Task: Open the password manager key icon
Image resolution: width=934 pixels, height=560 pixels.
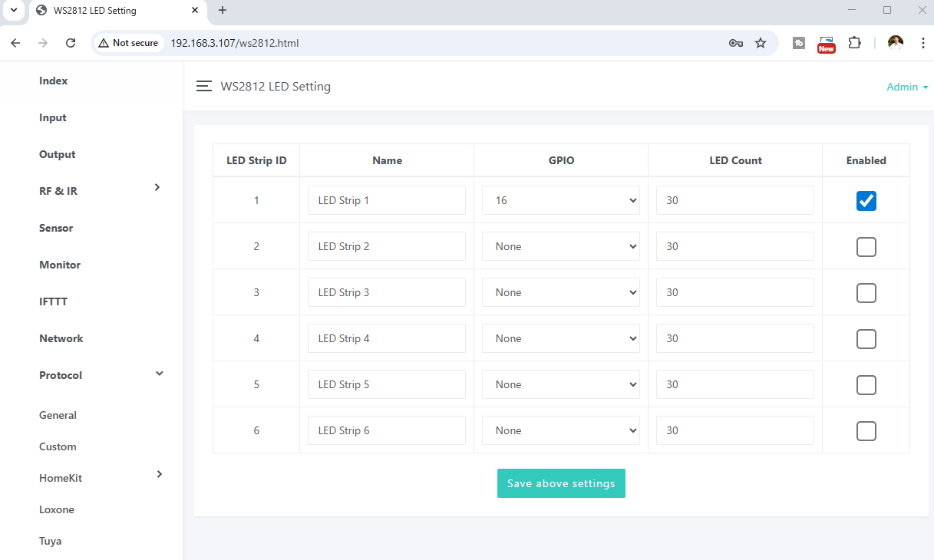Action: click(x=735, y=43)
